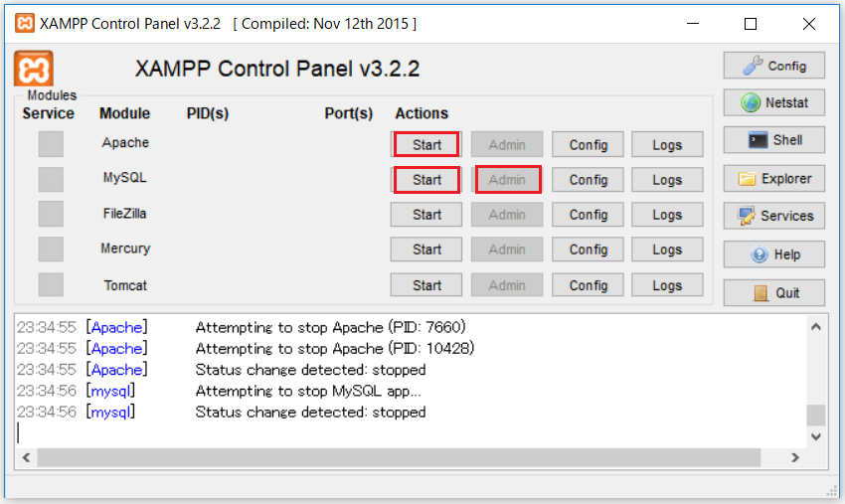Click the vertical scrollbar thumb in log
The image size is (845, 504).
coord(816,416)
